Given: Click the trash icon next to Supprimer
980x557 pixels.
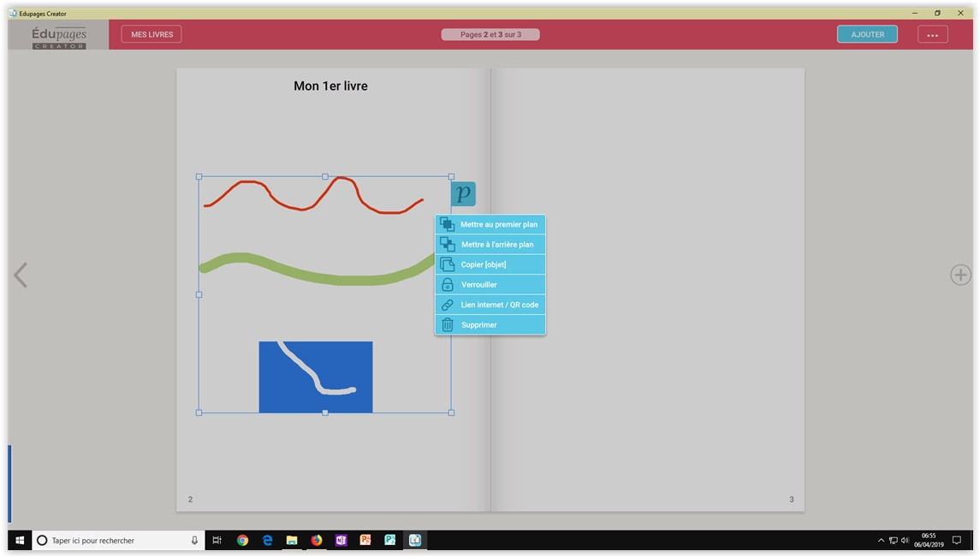Looking at the screenshot, I should pos(447,325).
